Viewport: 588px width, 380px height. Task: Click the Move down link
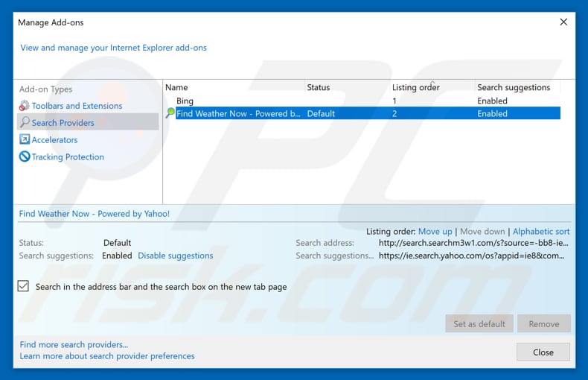[482, 231]
